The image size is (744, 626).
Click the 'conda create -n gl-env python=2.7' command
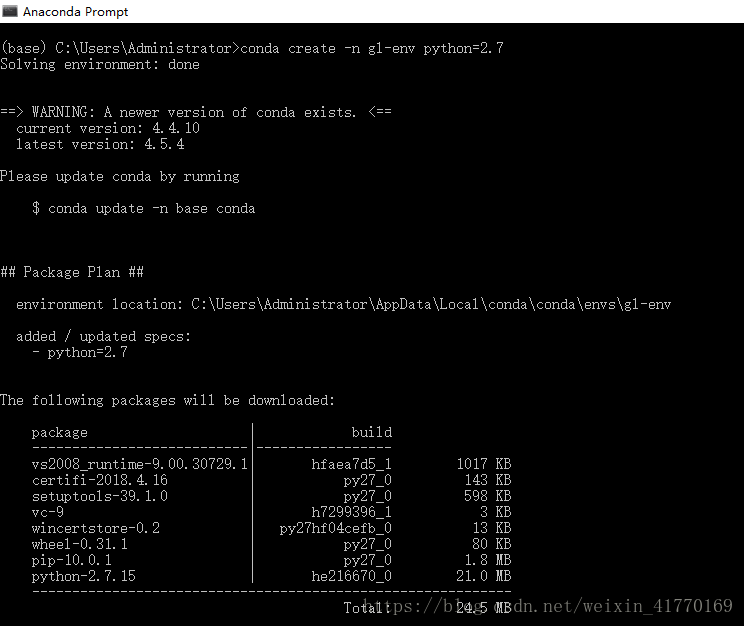372,48
